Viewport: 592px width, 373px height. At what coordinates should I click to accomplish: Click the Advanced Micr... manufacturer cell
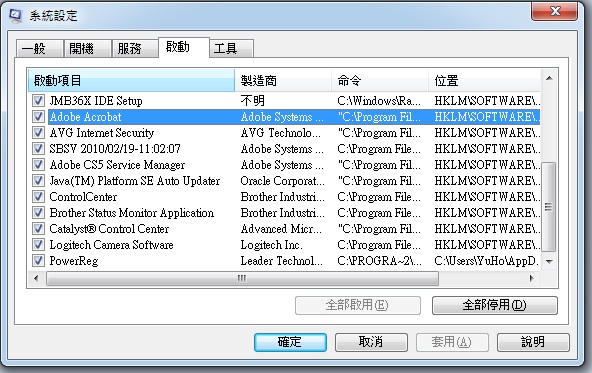point(282,229)
